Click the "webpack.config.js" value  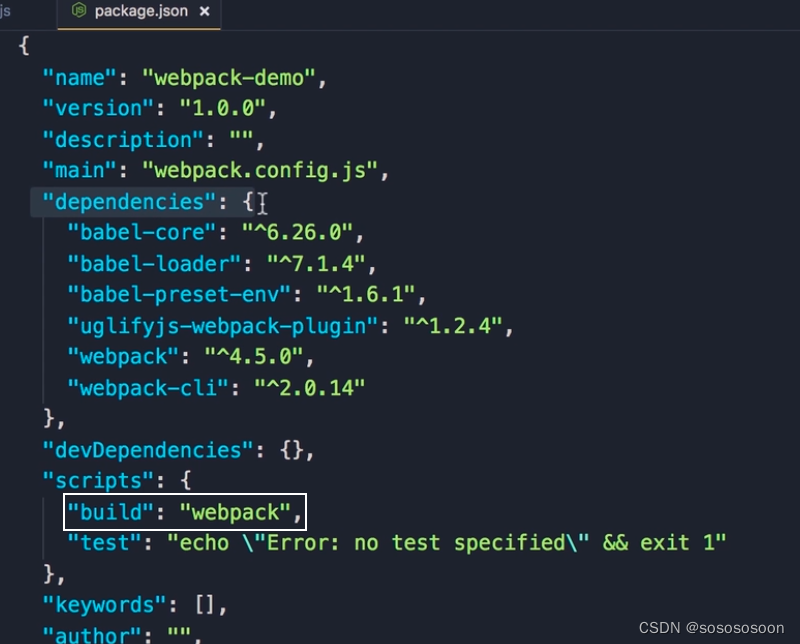pyautogui.click(x=260, y=170)
